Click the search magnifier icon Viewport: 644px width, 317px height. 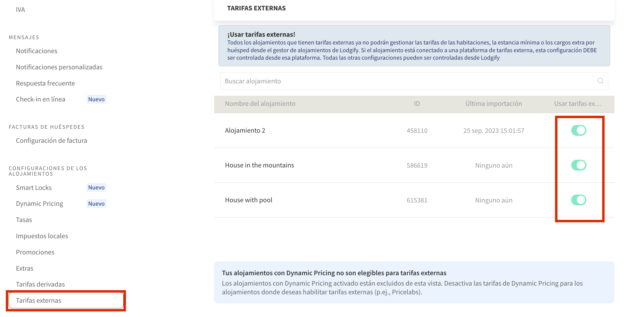(600, 81)
